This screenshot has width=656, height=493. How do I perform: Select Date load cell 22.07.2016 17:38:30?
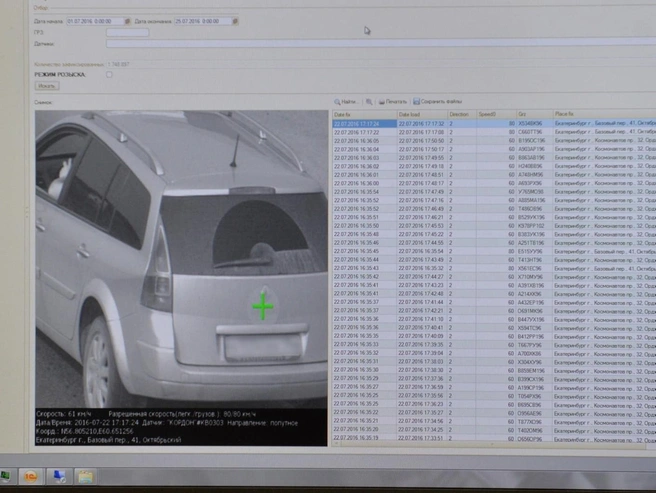coord(422,370)
